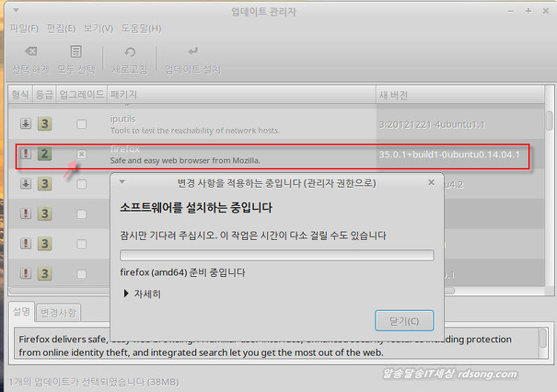Open the 편집(E) menu

tap(61, 28)
